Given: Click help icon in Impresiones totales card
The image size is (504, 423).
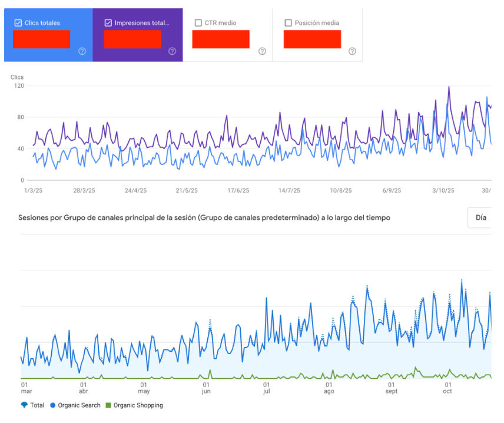Looking at the screenshot, I should click(x=172, y=51).
